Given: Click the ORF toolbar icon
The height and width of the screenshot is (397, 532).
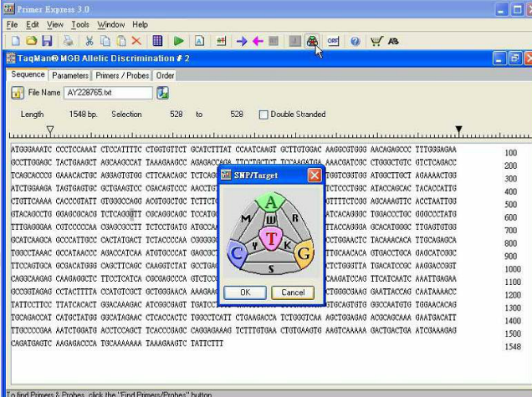Looking at the screenshot, I should click(333, 41).
